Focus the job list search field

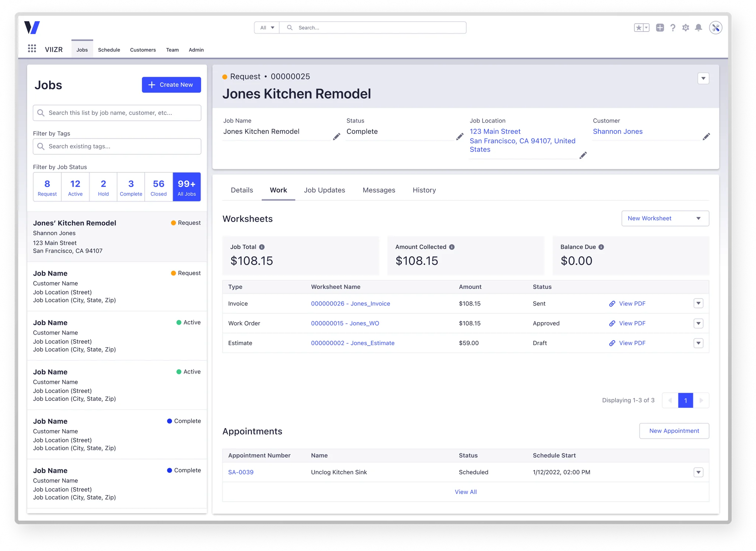(117, 113)
